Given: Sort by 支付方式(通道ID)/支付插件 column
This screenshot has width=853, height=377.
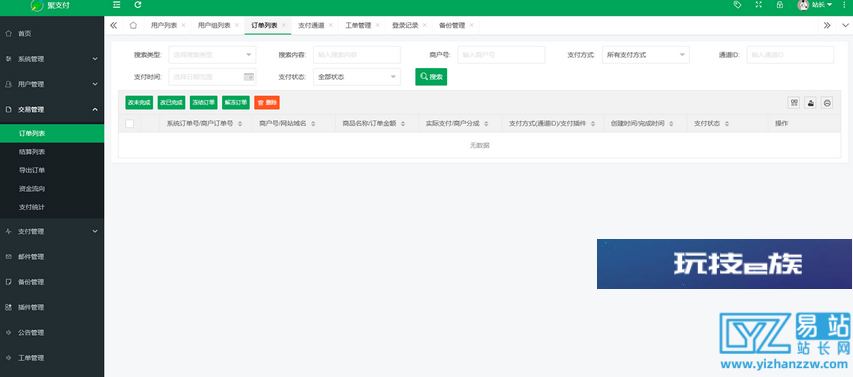Looking at the screenshot, I should tap(593, 124).
